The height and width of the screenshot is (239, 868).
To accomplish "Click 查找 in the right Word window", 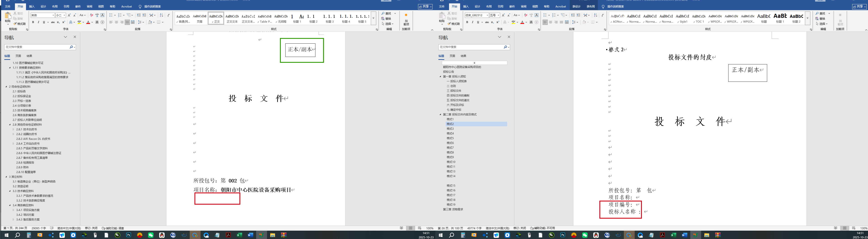I will coord(823,14).
